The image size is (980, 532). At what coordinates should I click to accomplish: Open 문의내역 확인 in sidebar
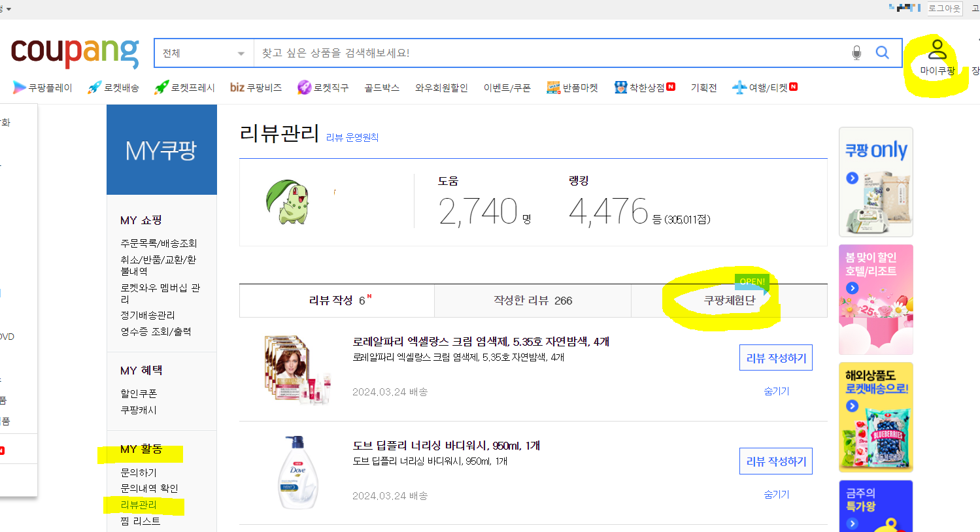tap(149, 489)
